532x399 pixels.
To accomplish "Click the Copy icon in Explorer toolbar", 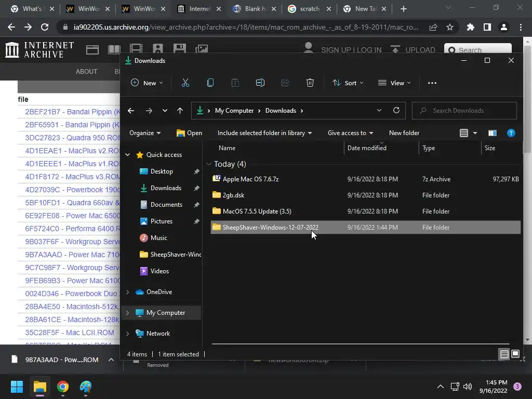I will coord(210,83).
